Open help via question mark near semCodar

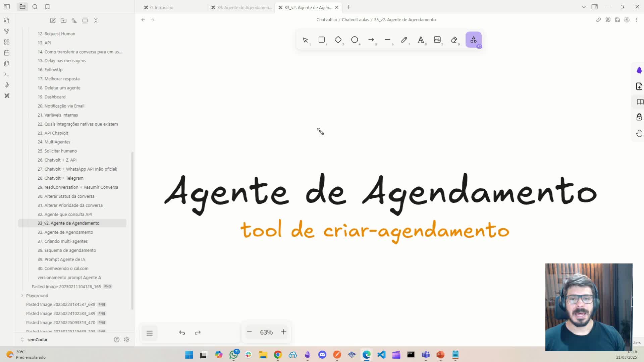click(116, 340)
